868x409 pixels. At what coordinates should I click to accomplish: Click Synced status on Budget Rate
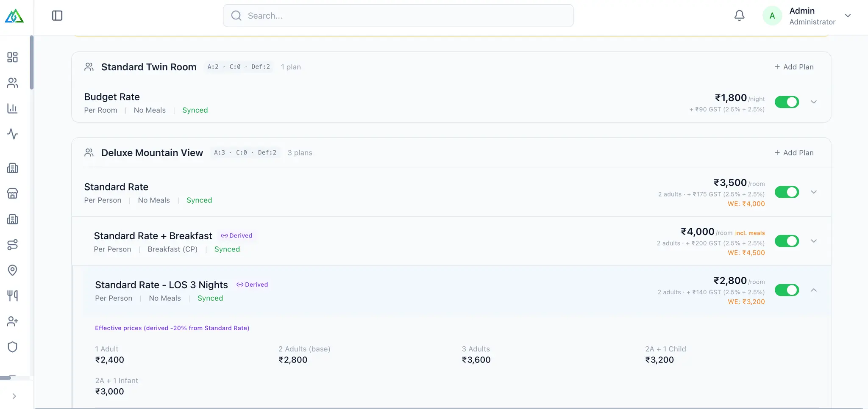(195, 110)
